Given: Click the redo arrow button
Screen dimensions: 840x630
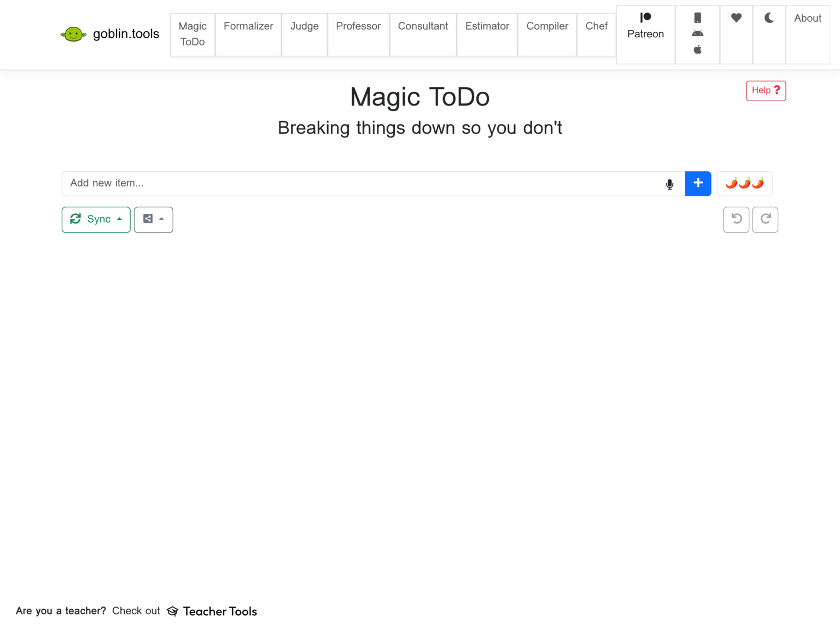Looking at the screenshot, I should point(765,219).
